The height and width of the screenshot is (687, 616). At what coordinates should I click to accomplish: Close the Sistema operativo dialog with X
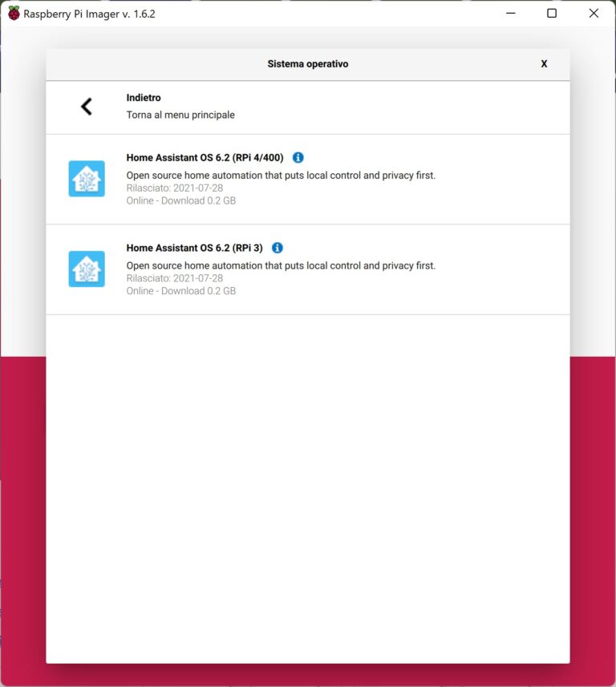(x=544, y=64)
